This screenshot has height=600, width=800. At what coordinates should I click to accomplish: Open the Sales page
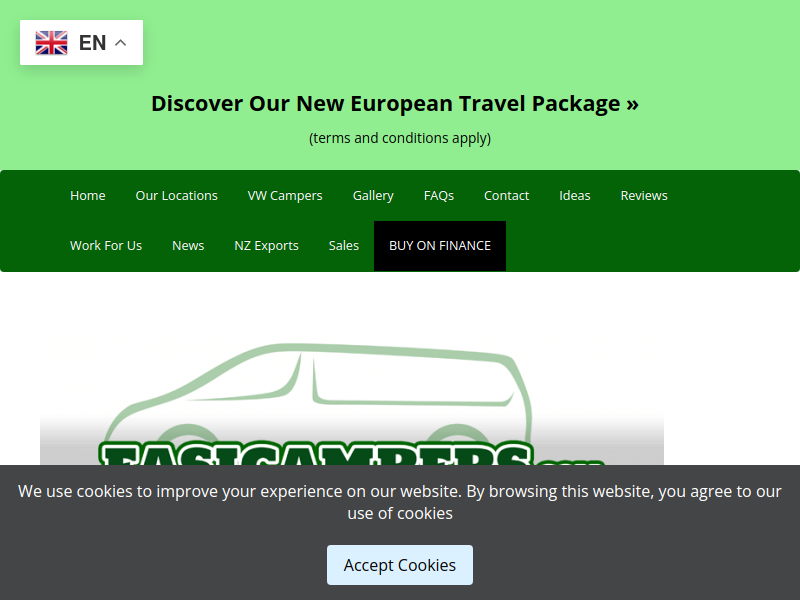(x=344, y=245)
